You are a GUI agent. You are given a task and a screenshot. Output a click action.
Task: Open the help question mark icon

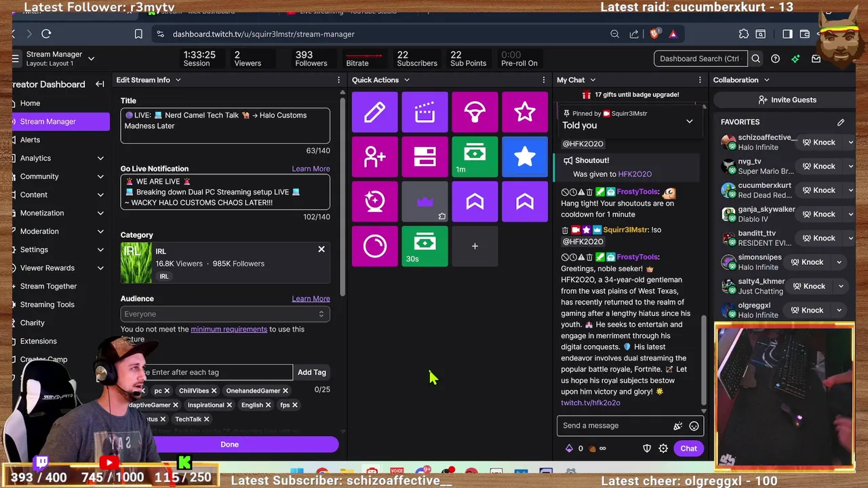click(776, 58)
